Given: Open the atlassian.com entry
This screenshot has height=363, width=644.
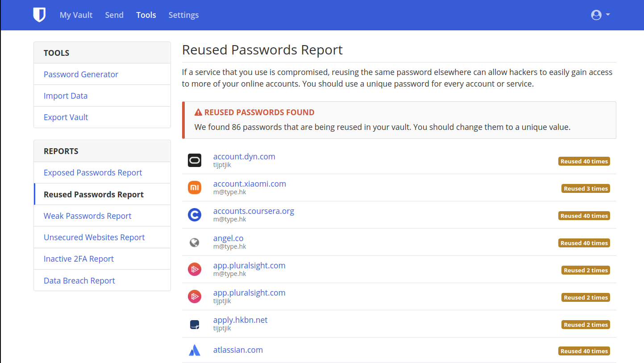Looking at the screenshot, I should pos(238,350).
